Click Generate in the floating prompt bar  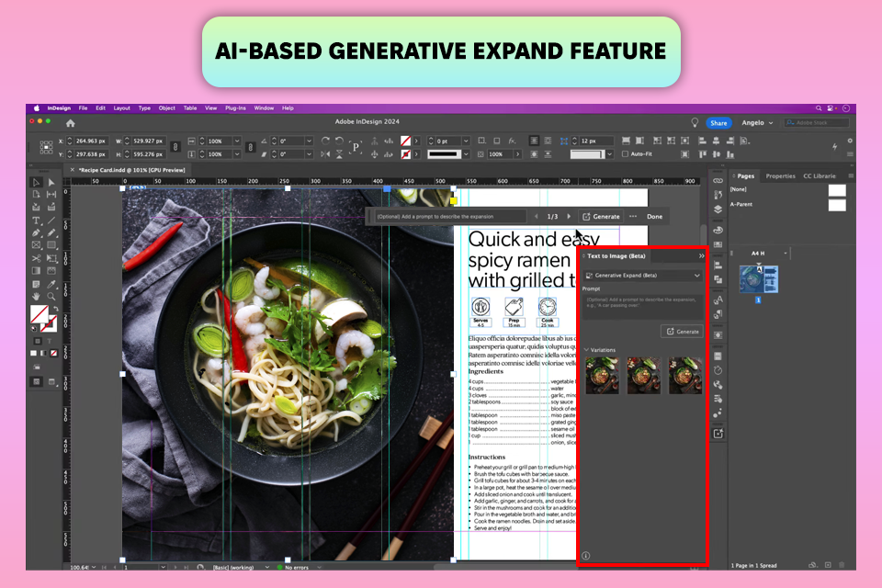(x=601, y=217)
